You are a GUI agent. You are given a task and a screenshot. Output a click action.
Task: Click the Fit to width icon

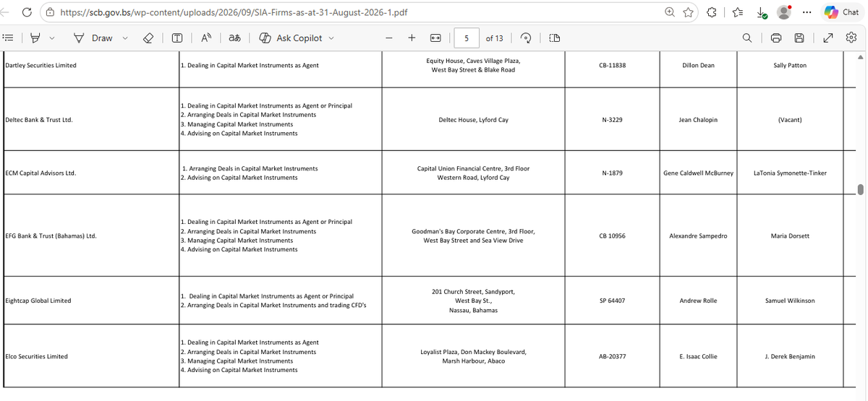tap(435, 38)
